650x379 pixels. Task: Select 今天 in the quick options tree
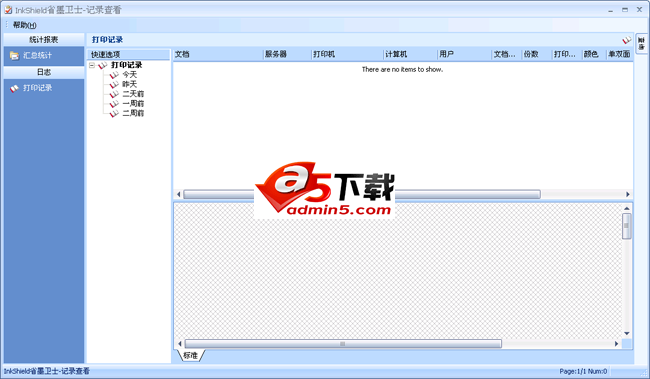tap(129, 75)
